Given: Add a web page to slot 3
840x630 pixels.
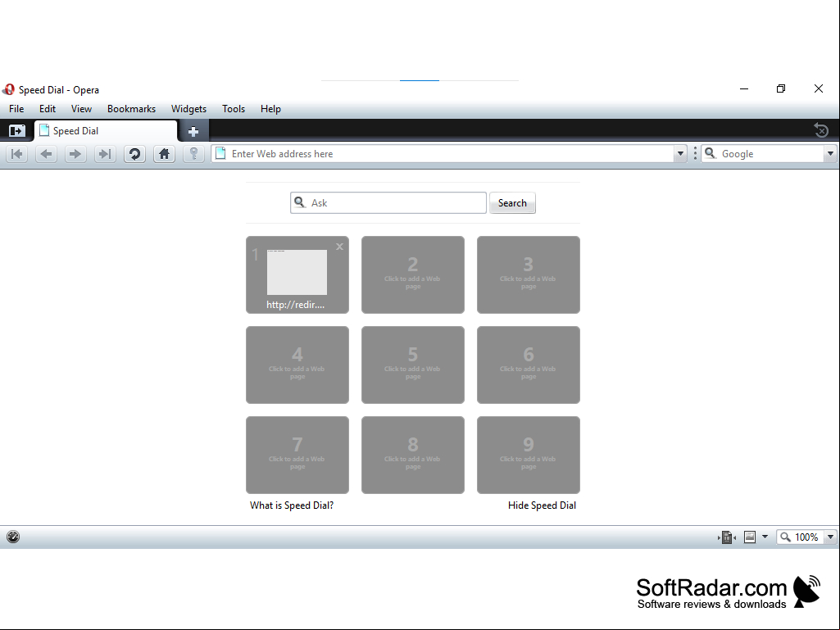Looking at the screenshot, I should 529,274.
